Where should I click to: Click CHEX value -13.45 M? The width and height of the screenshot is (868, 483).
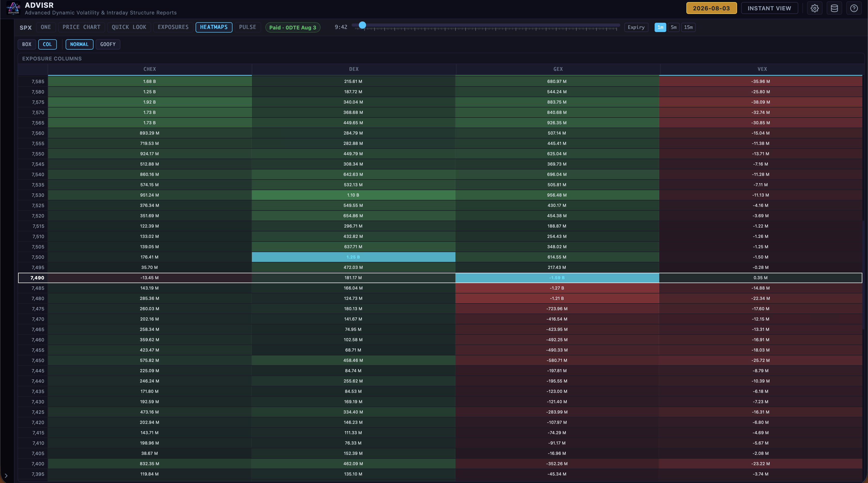pyautogui.click(x=149, y=278)
